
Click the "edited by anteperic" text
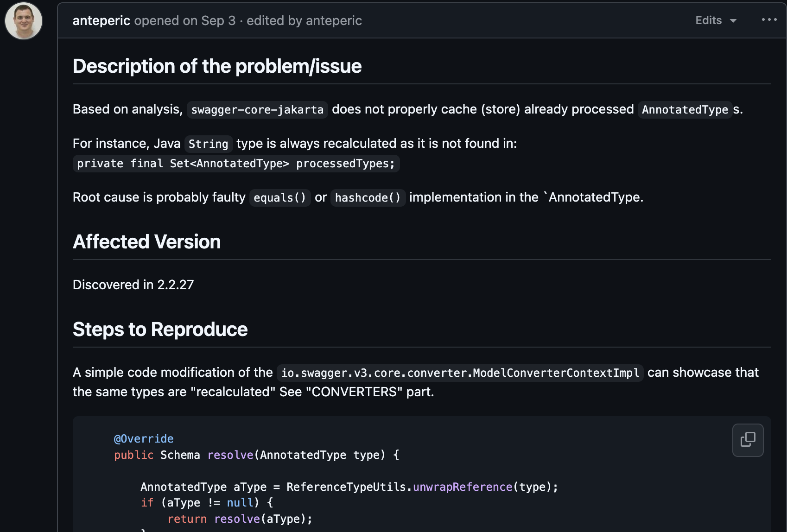coord(304,21)
